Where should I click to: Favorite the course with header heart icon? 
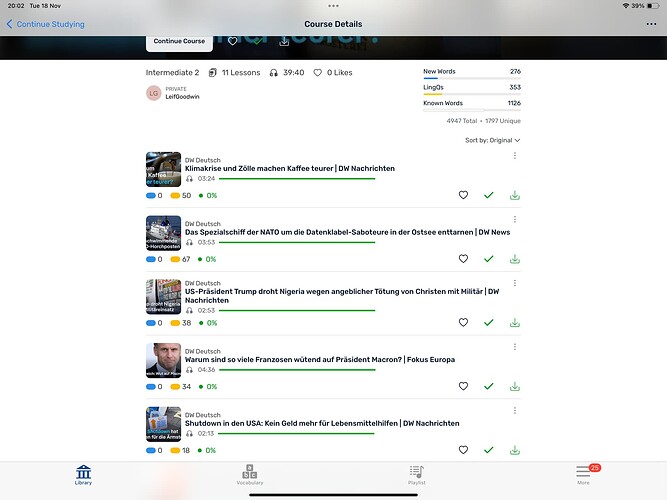point(233,41)
